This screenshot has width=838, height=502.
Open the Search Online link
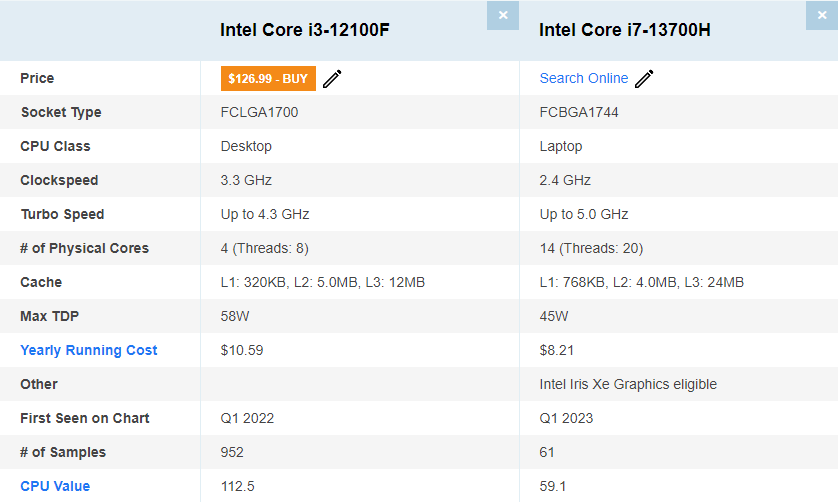point(584,78)
